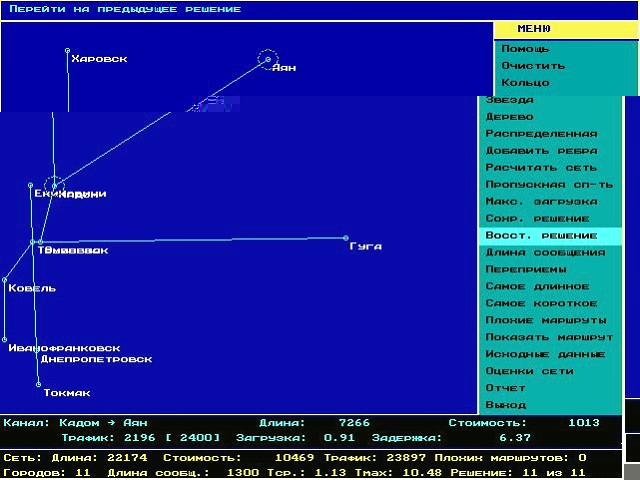This screenshot has height=480, width=640.
Task: Choose the Кольцо topology option
Action: point(525,83)
